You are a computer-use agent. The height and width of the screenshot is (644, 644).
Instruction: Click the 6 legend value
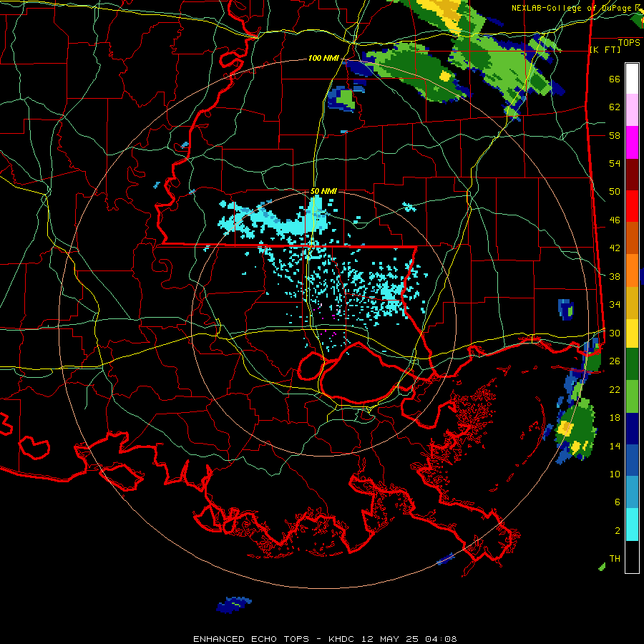click(x=618, y=502)
